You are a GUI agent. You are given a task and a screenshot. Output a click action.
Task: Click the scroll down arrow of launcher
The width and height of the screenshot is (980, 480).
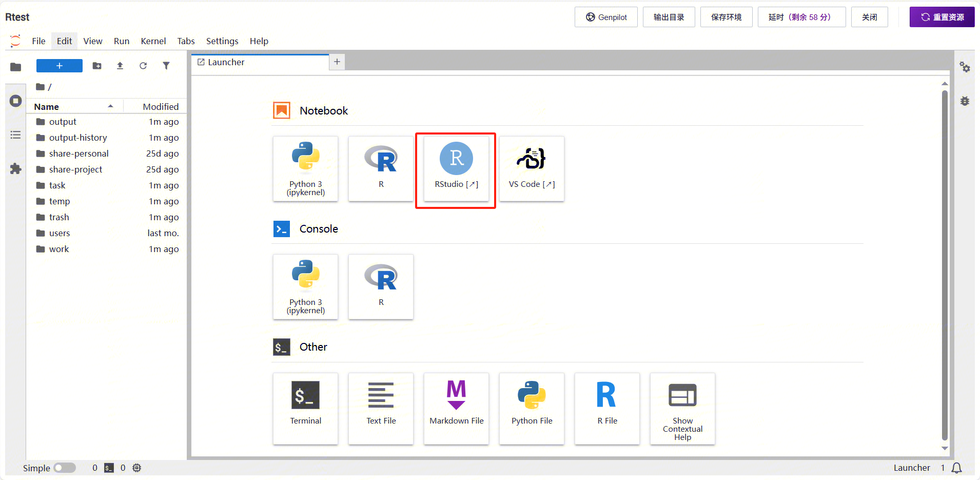click(945, 448)
